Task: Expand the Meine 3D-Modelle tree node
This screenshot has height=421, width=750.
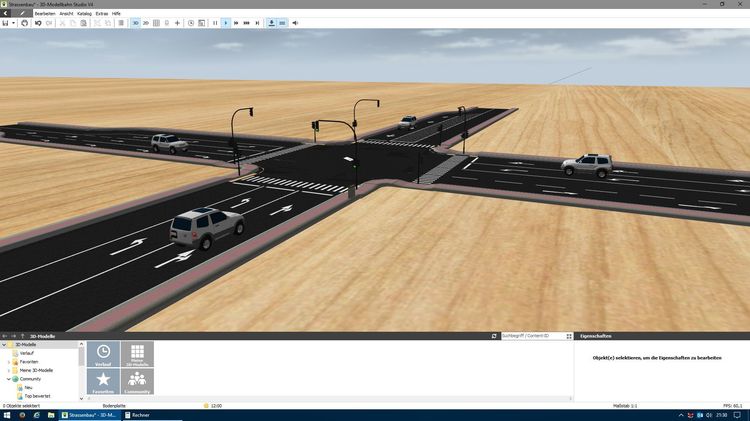Action: tap(9, 370)
